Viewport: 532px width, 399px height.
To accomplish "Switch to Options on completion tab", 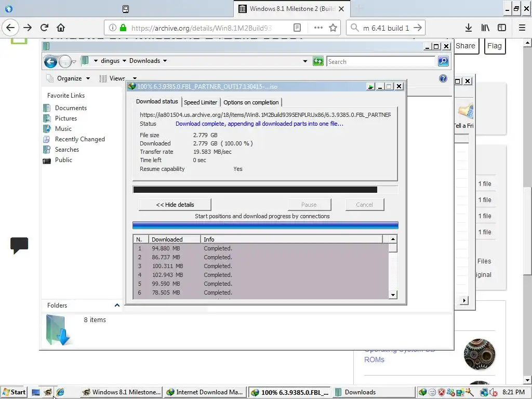I will pyautogui.click(x=251, y=102).
